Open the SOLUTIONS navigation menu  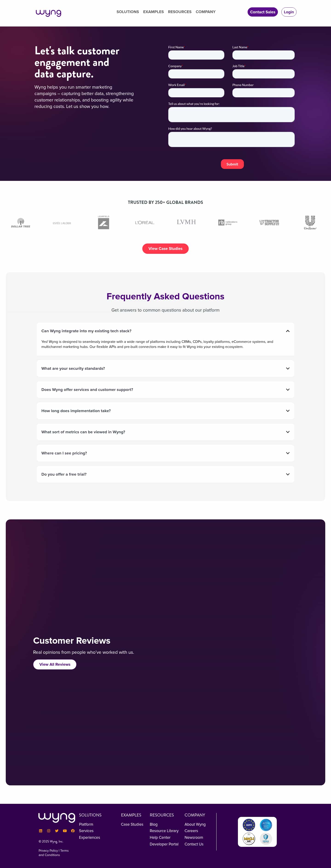128,12
